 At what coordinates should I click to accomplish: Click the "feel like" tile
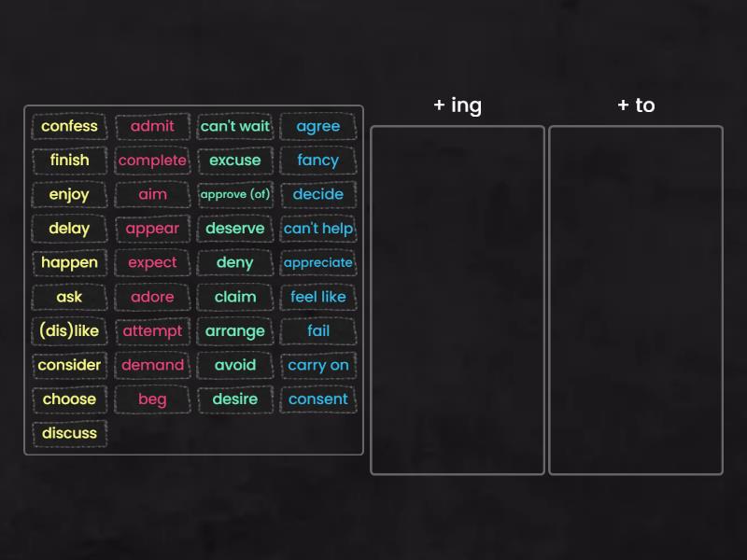[317, 297]
